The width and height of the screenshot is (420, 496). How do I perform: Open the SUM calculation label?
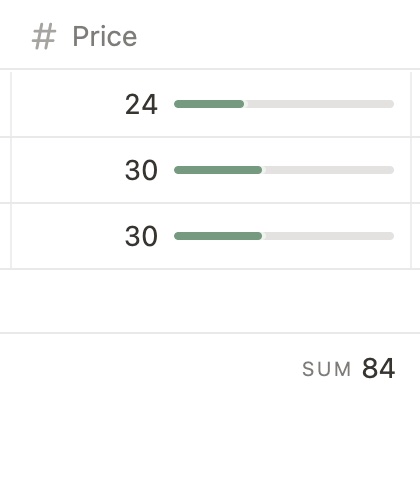pos(327,369)
